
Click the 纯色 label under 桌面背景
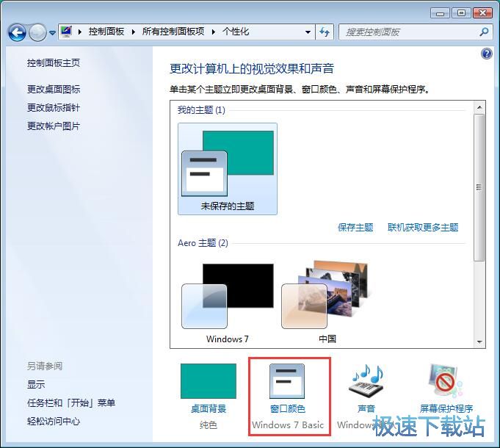point(209,425)
